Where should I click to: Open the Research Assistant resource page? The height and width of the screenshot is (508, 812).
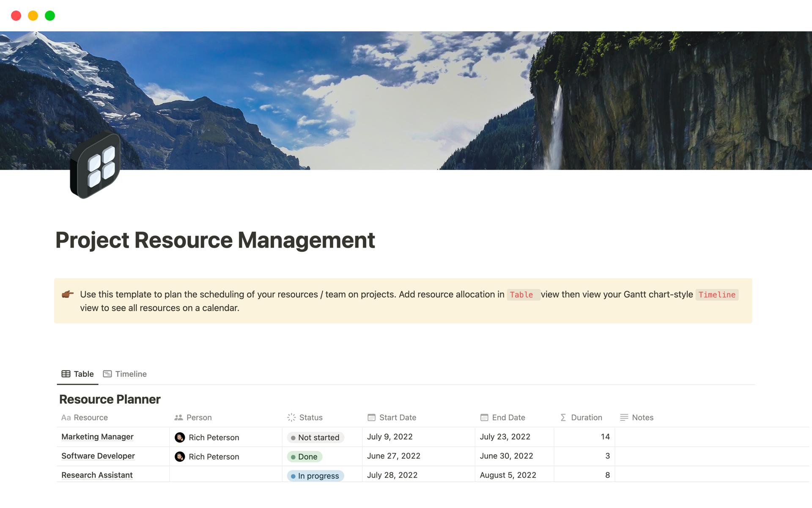[96, 475]
